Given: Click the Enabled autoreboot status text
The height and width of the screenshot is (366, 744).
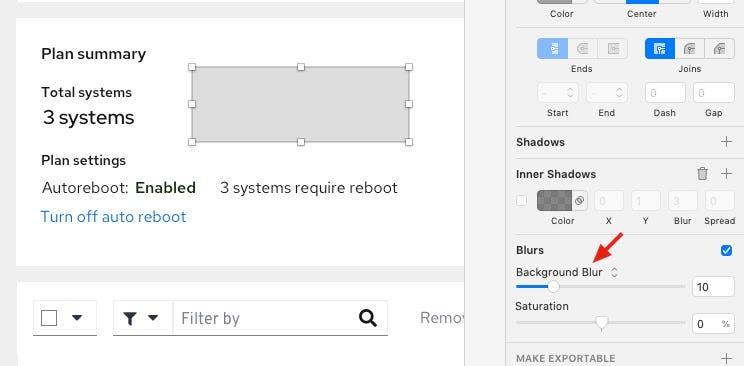Looking at the screenshot, I should click(166, 188).
